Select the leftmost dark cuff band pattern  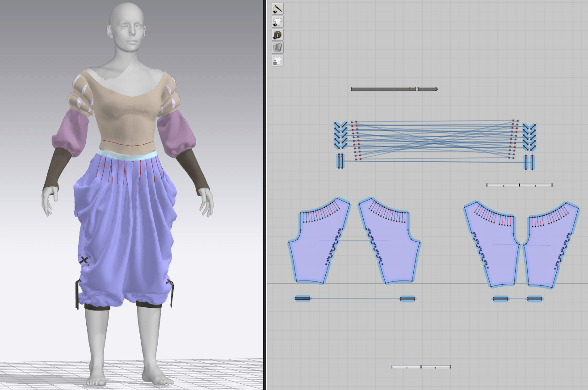302,298
